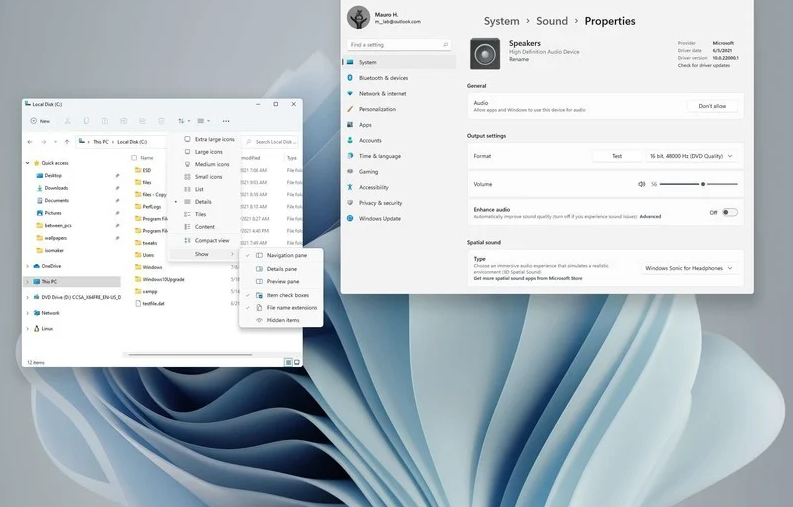Screen dimensions: 793x507
Task: Select Extra large icons view option
Action: 204,139
